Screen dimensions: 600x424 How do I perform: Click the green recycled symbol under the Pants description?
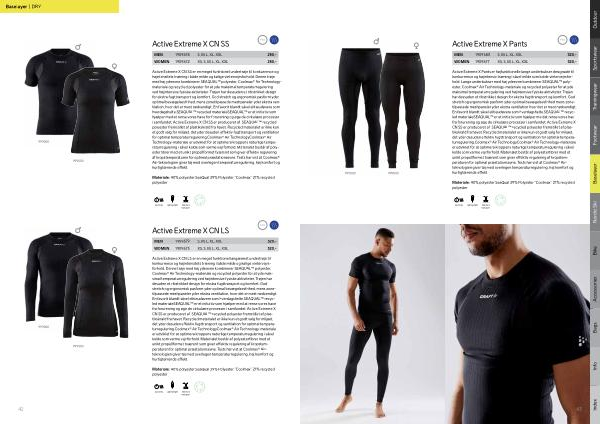pyautogui.click(x=500, y=200)
